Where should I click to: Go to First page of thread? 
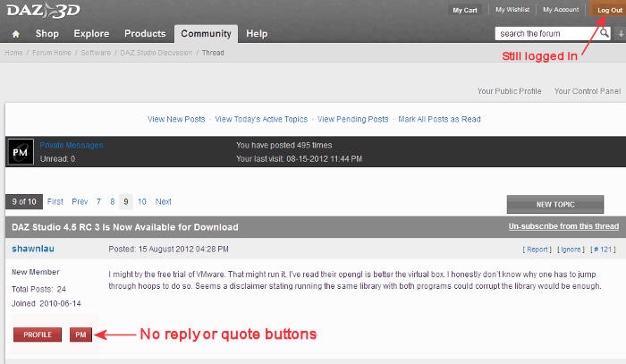(55, 201)
